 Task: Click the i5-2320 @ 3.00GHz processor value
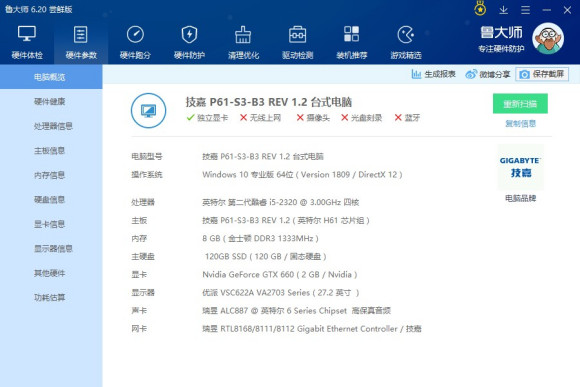pyautogui.click(x=281, y=202)
